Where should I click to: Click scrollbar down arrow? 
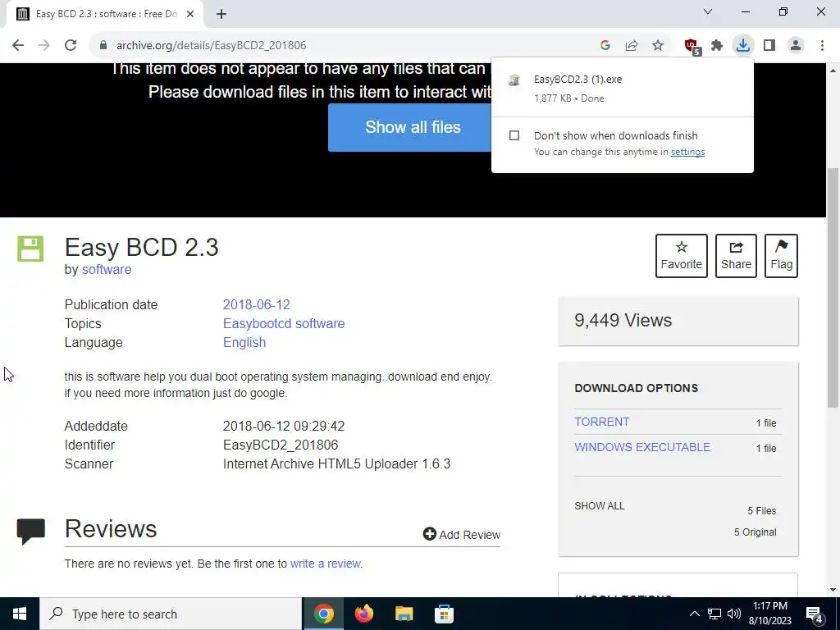833,591
